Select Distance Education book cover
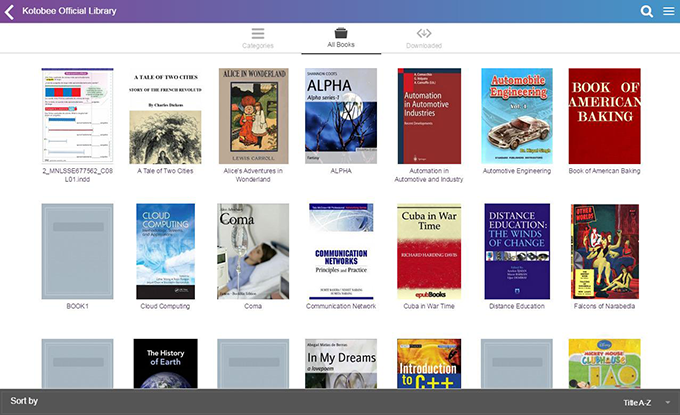680x415 pixels. click(516, 251)
